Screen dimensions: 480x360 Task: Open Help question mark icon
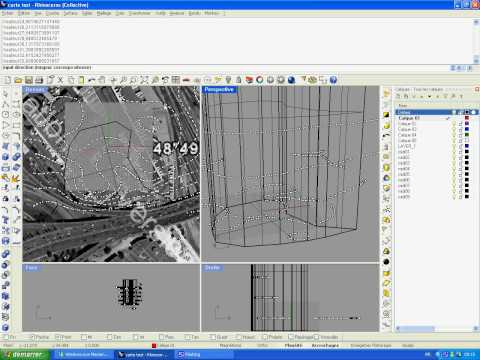[x=333, y=80]
